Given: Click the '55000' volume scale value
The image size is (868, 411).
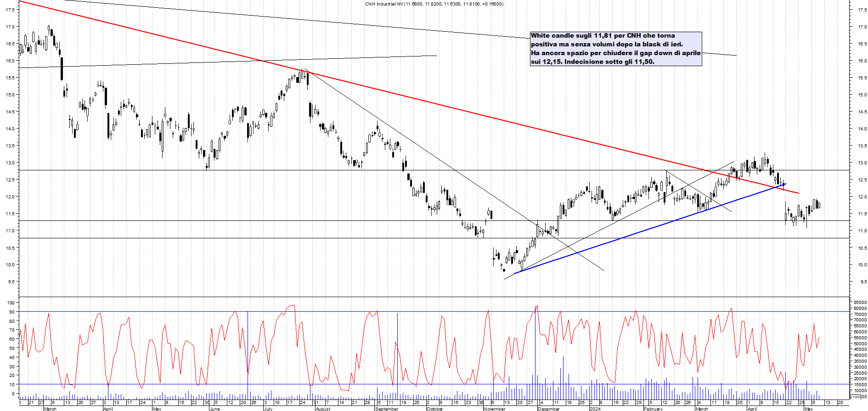Looking at the screenshot, I should (x=860, y=338).
